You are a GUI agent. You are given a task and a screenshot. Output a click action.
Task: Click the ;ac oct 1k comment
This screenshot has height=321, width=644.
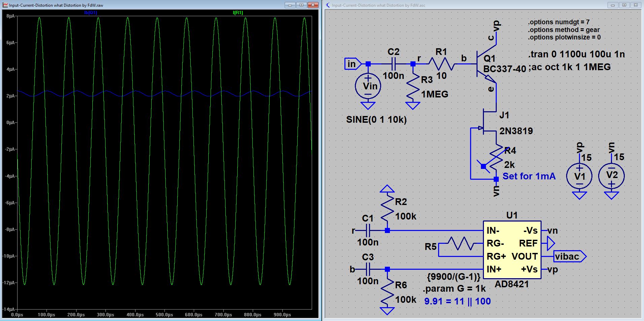coord(570,67)
